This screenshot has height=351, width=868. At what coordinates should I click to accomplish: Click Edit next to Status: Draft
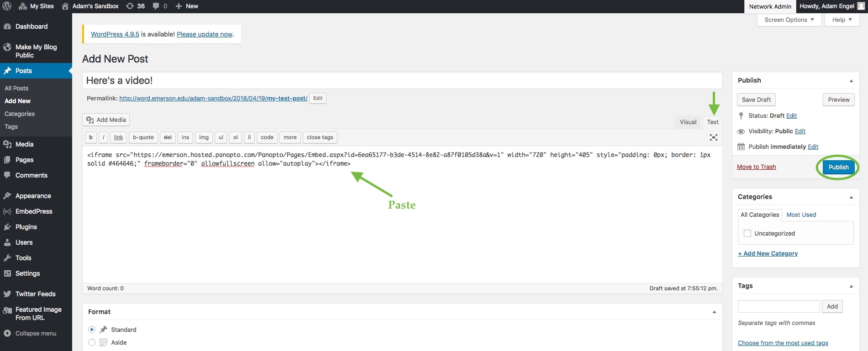pyautogui.click(x=792, y=115)
